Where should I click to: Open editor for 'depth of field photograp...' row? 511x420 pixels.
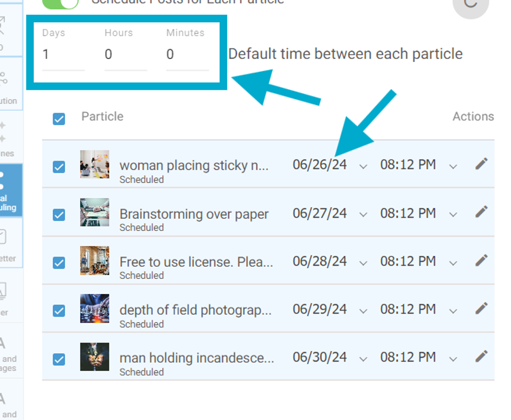(481, 308)
